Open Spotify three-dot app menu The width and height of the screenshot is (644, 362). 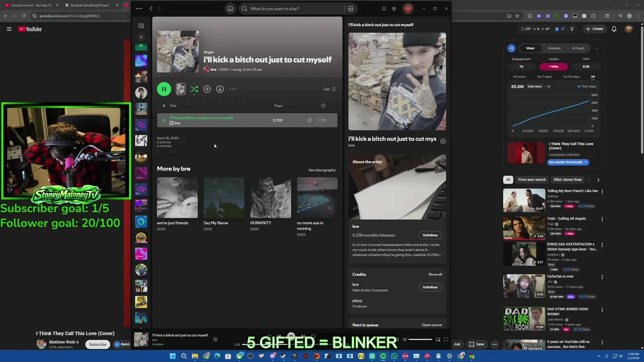pos(139,9)
